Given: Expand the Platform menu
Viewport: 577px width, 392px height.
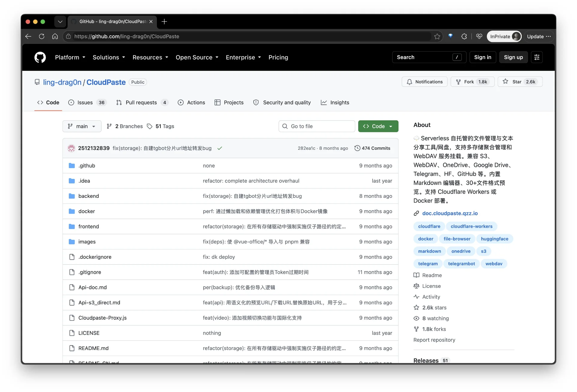Looking at the screenshot, I should click(x=70, y=57).
